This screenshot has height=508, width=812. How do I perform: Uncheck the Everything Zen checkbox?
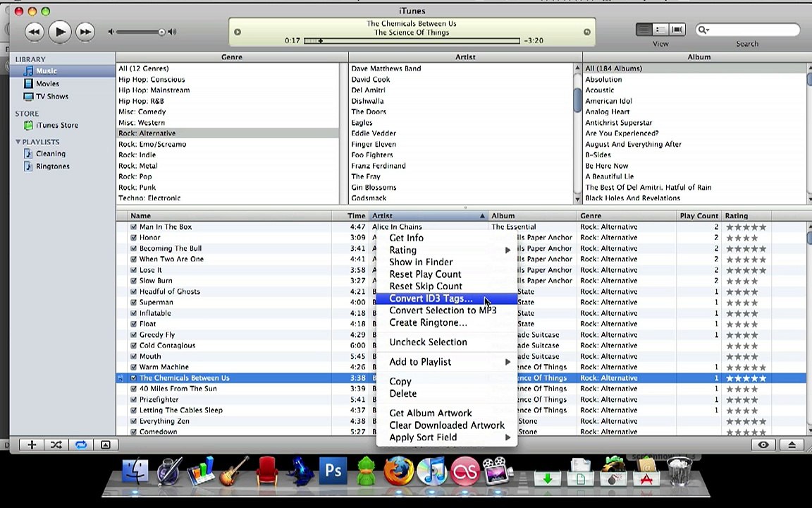tap(134, 421)
